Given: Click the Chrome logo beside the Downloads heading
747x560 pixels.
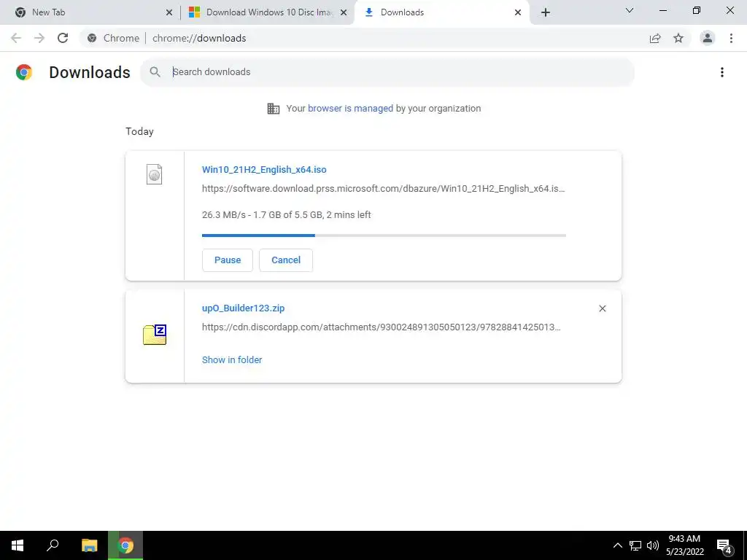Looking at the screenshot, I should 24,72.
